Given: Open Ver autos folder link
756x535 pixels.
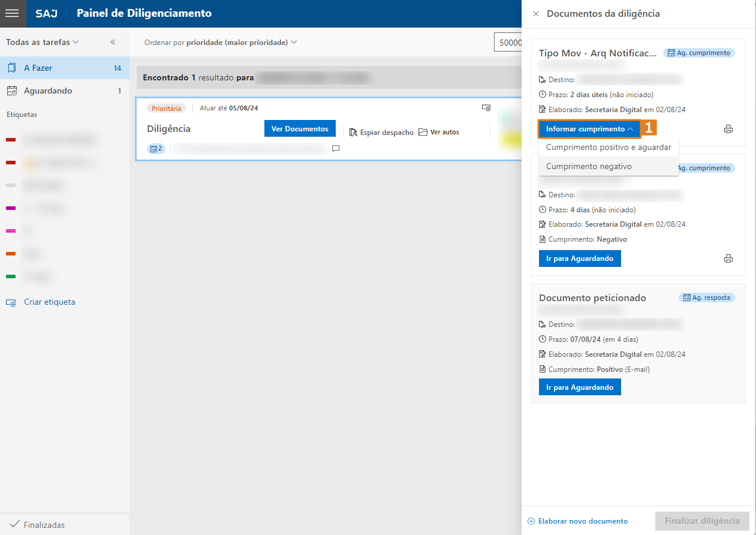Looking at the screenshot, I should pos(439,132).
